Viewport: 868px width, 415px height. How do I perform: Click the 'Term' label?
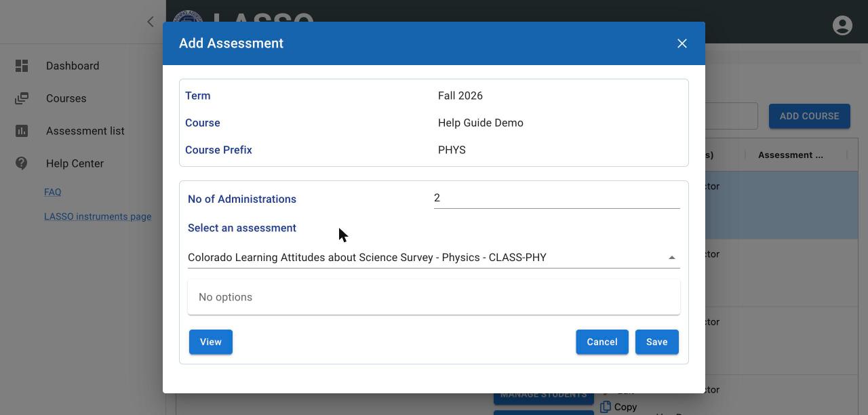[x=198, y=96]
